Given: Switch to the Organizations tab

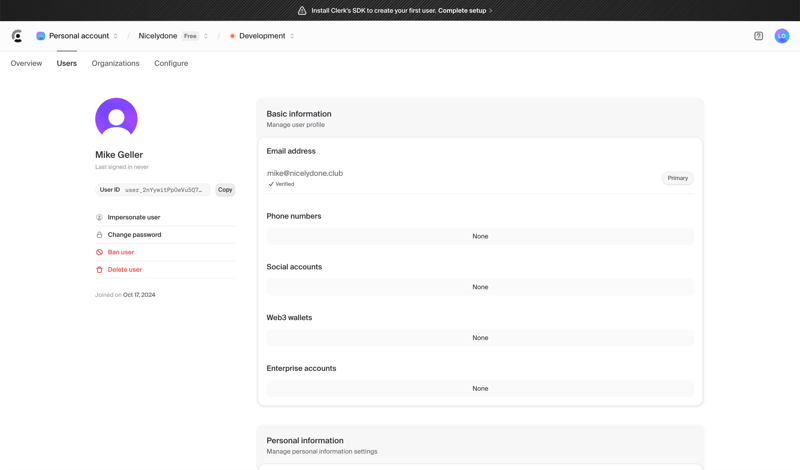Looking at the screenshot, I should (x=115, y=63).
